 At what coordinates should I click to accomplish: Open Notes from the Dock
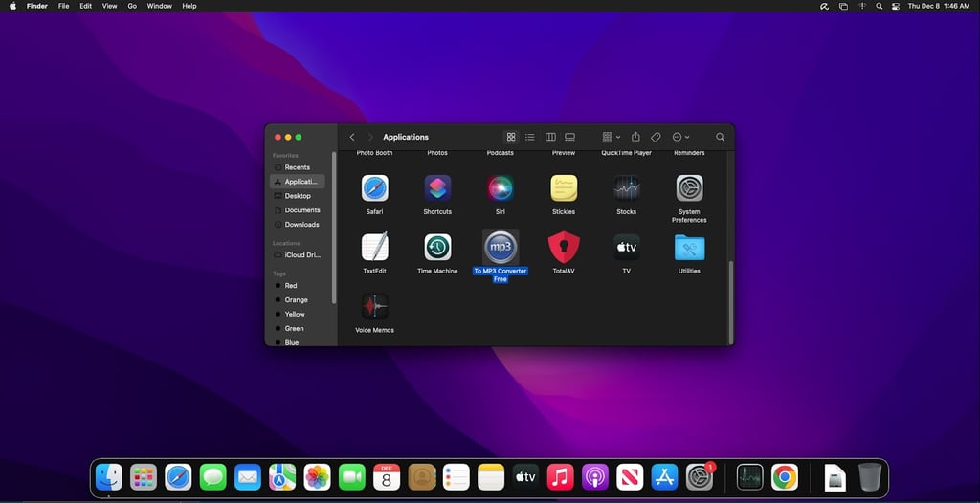(x=491, y=478)
